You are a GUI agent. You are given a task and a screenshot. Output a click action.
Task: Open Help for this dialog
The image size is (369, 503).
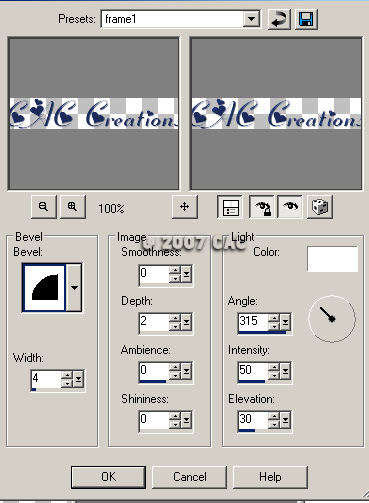click(270, 477)
